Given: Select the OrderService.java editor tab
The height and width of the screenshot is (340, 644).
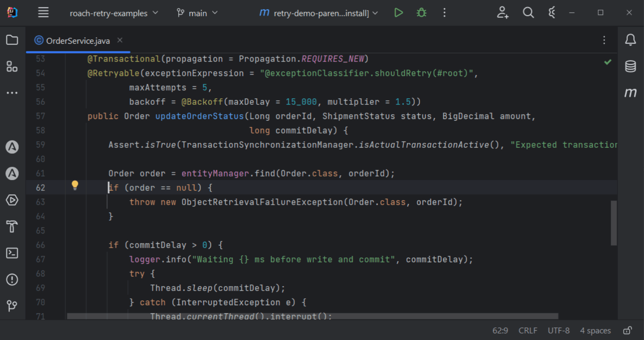Looking at the screenshot, I should pos(77,40).
